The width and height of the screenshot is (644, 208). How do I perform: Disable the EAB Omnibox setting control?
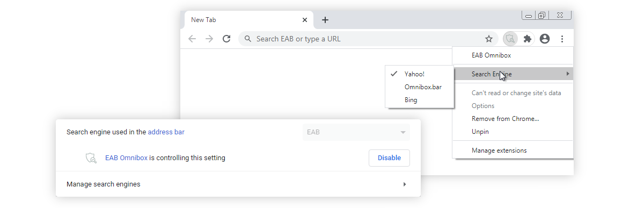[x=389, y=158]
